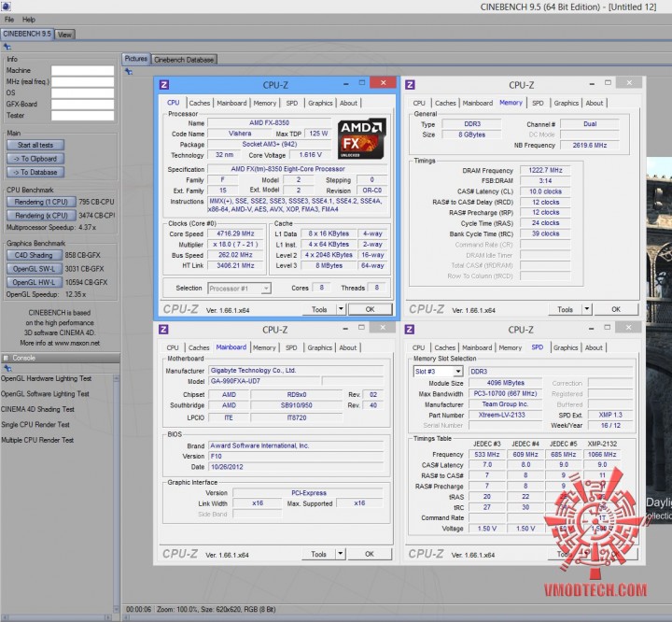The height and width of the screenshot is (622, 672).
Task: Open the Help menu
Action: tap(29, 20)
